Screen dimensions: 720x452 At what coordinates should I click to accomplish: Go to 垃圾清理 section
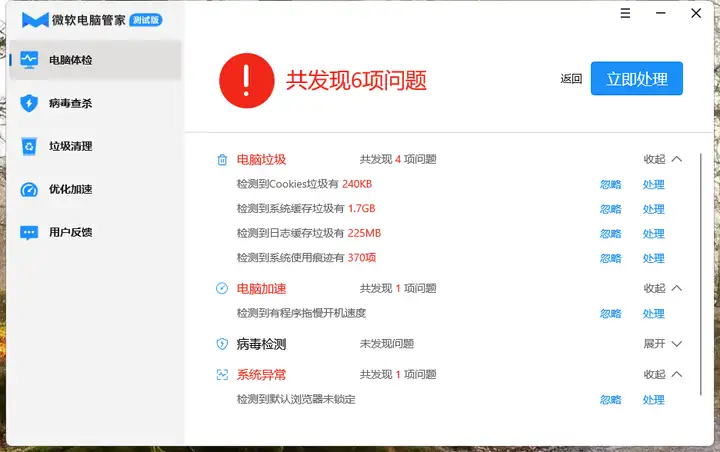tap(96, 146)
